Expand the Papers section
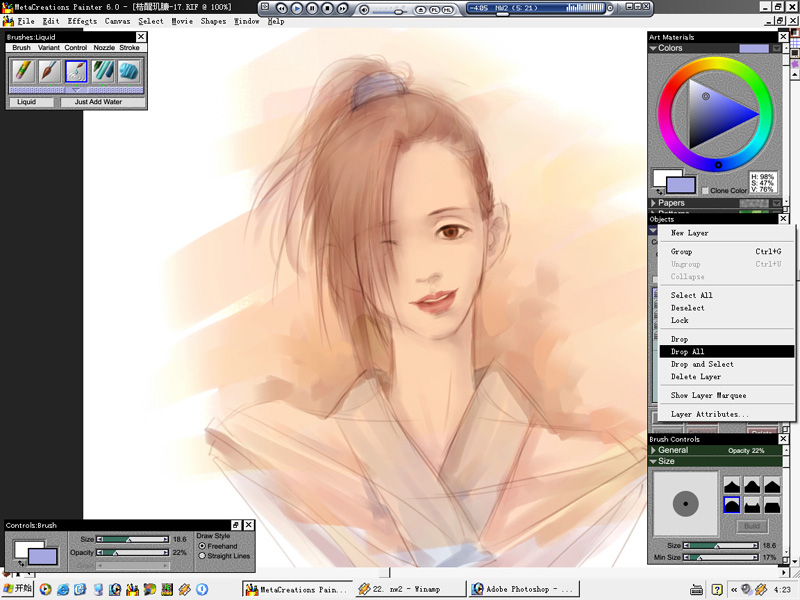This screenshot has width=800, height=600. pyautogui.click(x=653, y=203)
